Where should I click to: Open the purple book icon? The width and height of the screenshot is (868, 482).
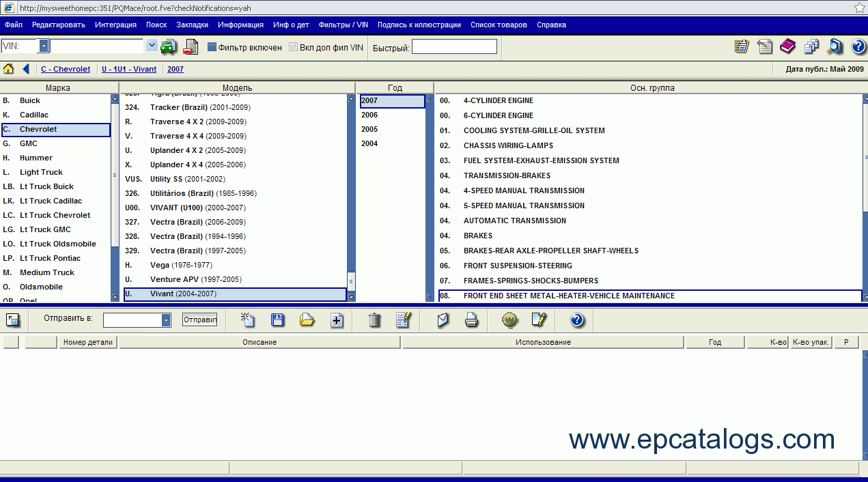[x=787, y=46]
